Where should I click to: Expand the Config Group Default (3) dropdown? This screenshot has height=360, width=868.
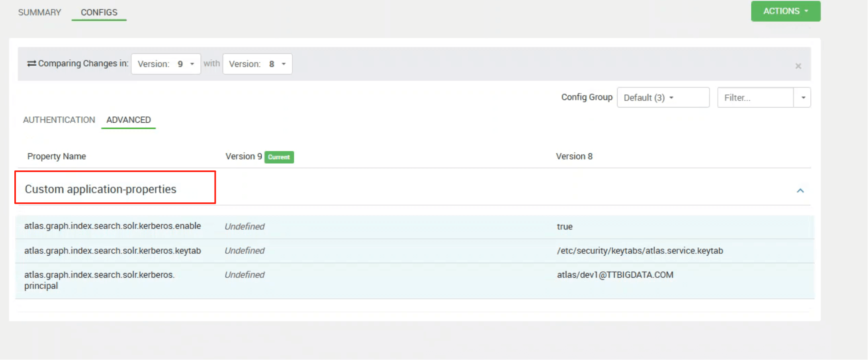(663, 98)
